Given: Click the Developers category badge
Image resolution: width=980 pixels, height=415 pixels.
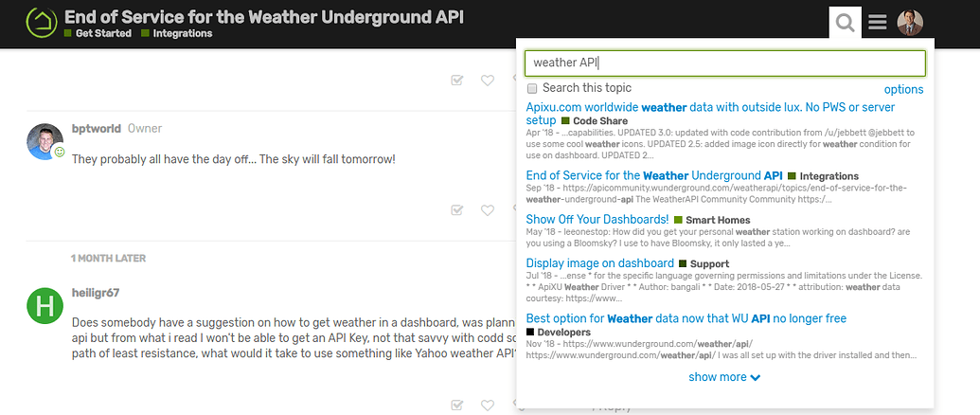Looking at the screenshot, I should [558, 332].
